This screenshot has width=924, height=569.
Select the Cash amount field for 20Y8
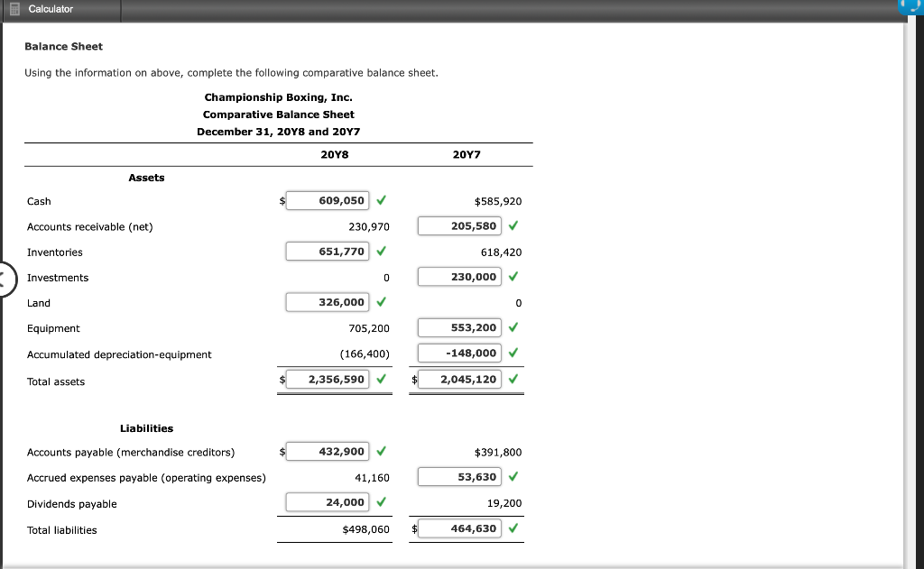coord(326,200)
